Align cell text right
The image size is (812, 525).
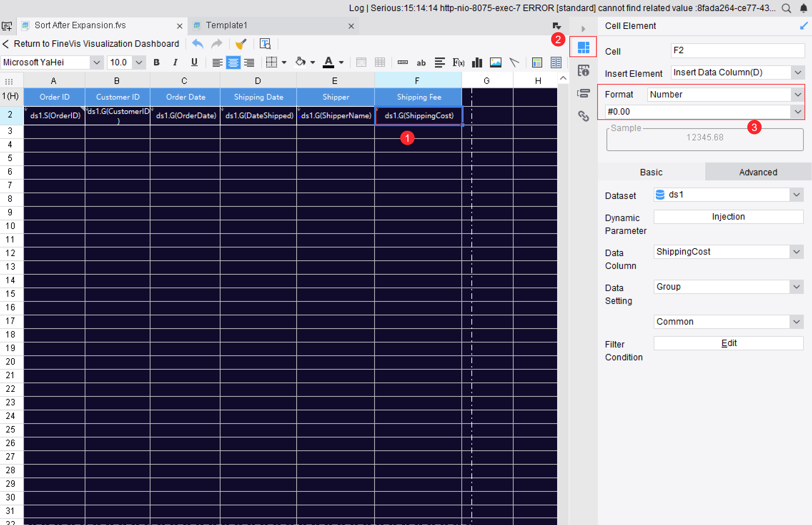click(249, 63)
